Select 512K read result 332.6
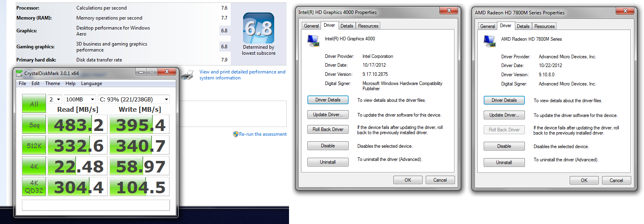The width and height of the screenshot is (644, 224). 78,146
